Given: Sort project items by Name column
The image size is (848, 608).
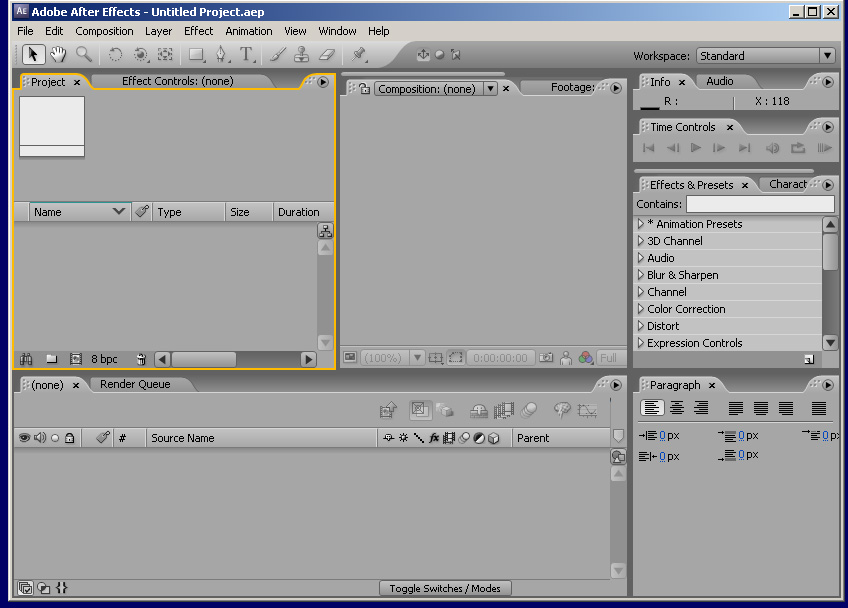Looking at the screenshot, I should click(x=79, y=212).
